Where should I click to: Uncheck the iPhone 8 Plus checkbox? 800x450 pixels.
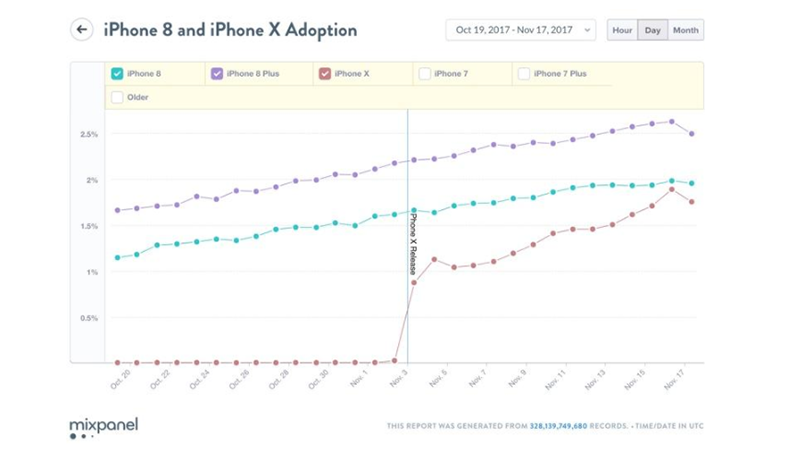point(217,73)
